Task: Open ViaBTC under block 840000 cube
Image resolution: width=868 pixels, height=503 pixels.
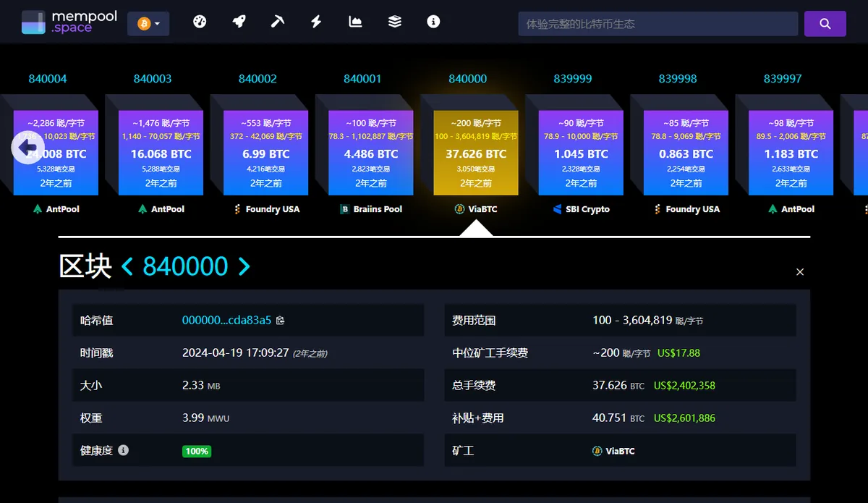Action: click(476, 209)
